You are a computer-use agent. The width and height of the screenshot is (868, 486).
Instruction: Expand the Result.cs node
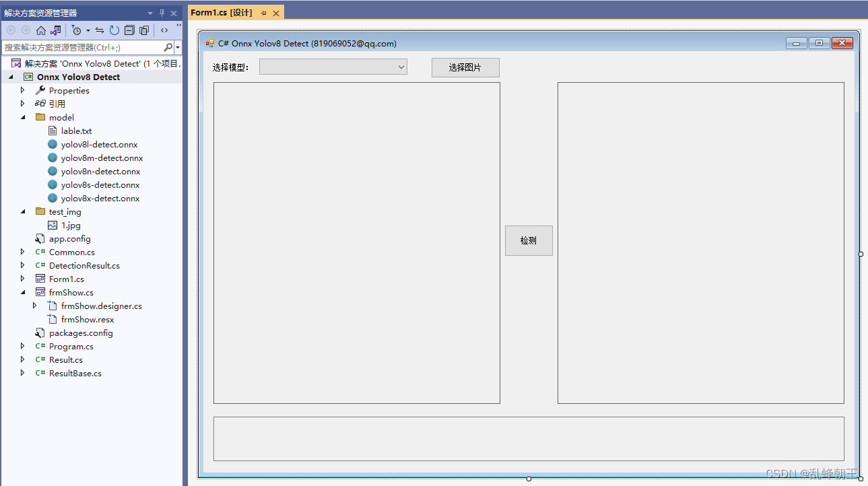point(22,359)
